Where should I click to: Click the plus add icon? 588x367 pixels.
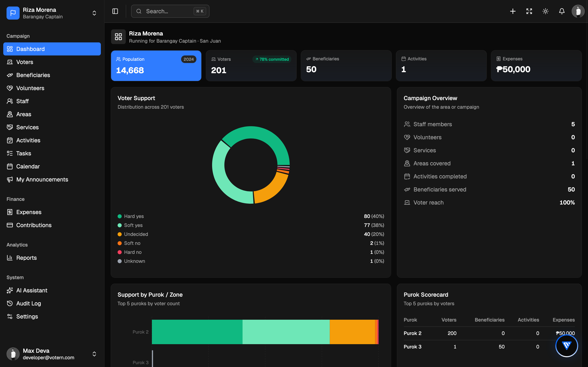tap(513, 11)
